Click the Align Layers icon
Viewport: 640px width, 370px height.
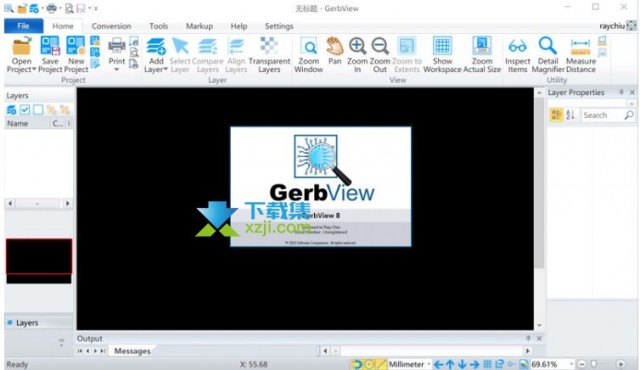[236, 46]
